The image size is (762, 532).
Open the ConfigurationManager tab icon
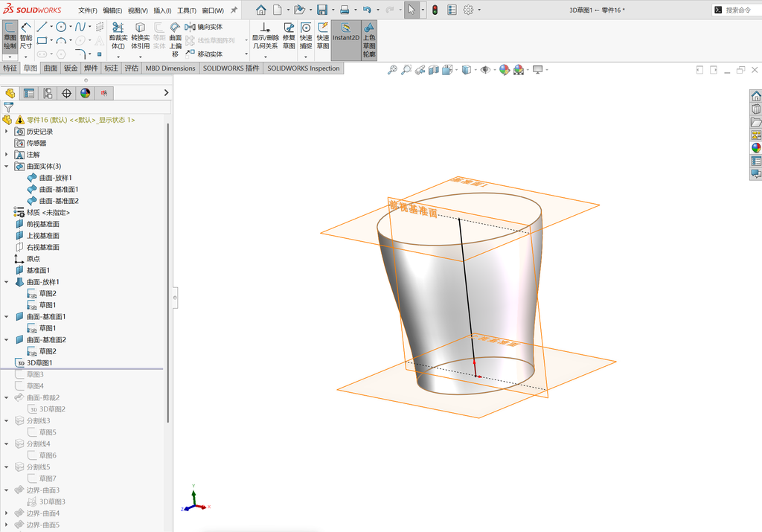click(x=48, y=93)
